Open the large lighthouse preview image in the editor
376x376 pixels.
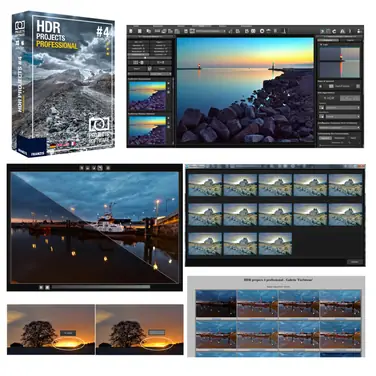click(245, 90)
